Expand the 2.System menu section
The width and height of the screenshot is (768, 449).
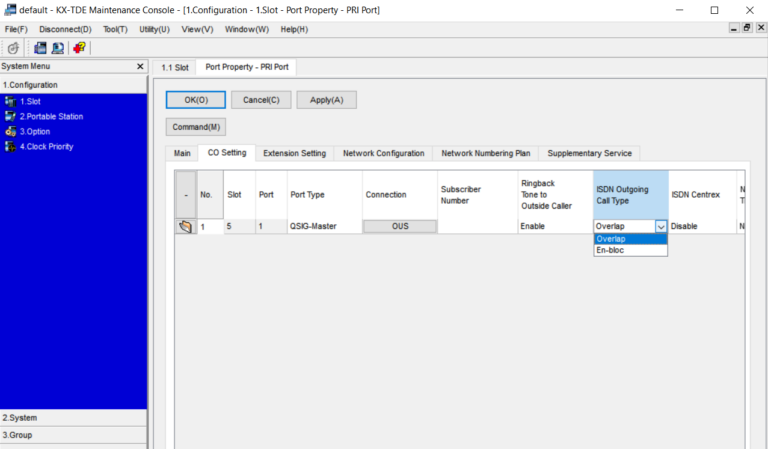coord(74,418)
